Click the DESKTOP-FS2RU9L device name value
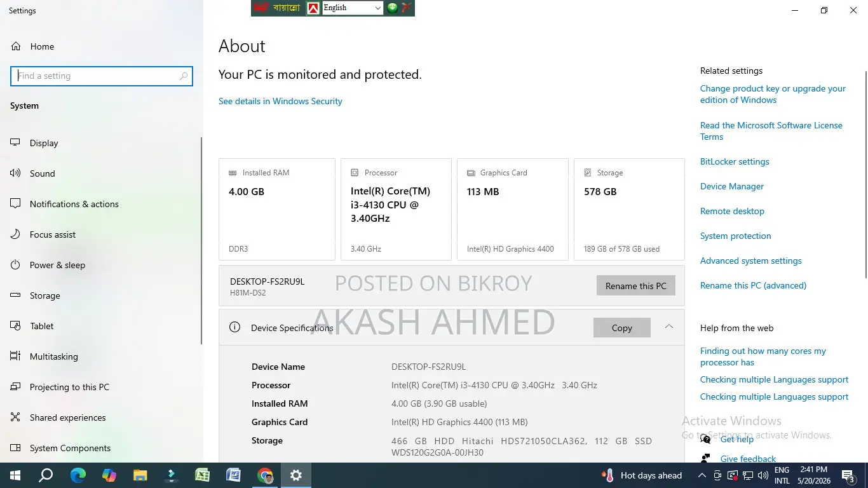This screenshot has height=488, width=868. pos(428,367)
